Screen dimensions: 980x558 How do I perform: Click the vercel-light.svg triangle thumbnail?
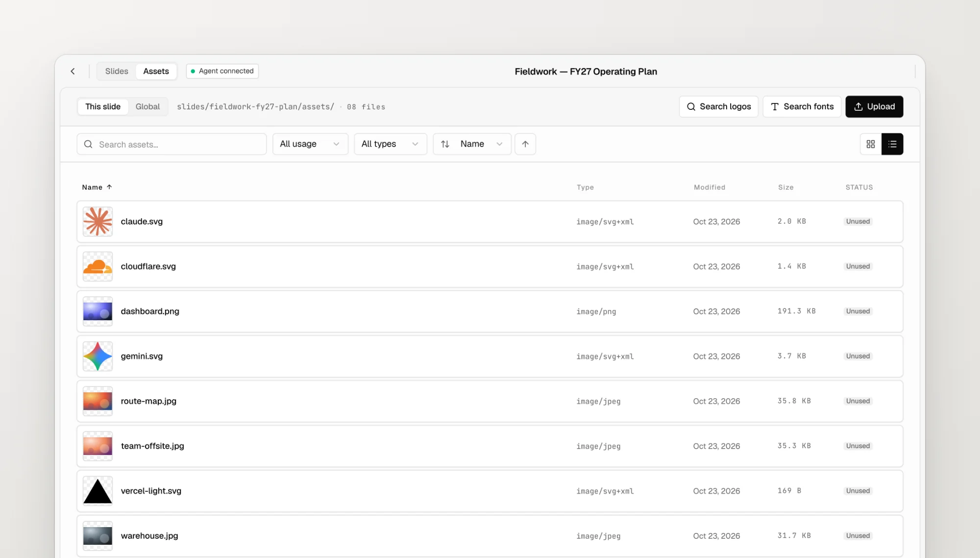[98, 491]
